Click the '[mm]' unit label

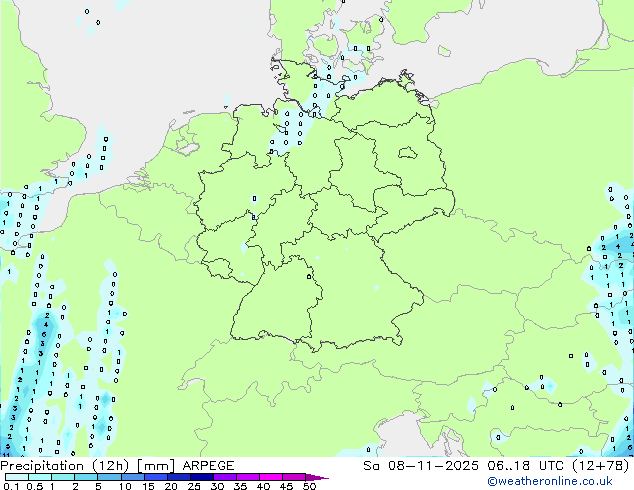coord(156,466)
